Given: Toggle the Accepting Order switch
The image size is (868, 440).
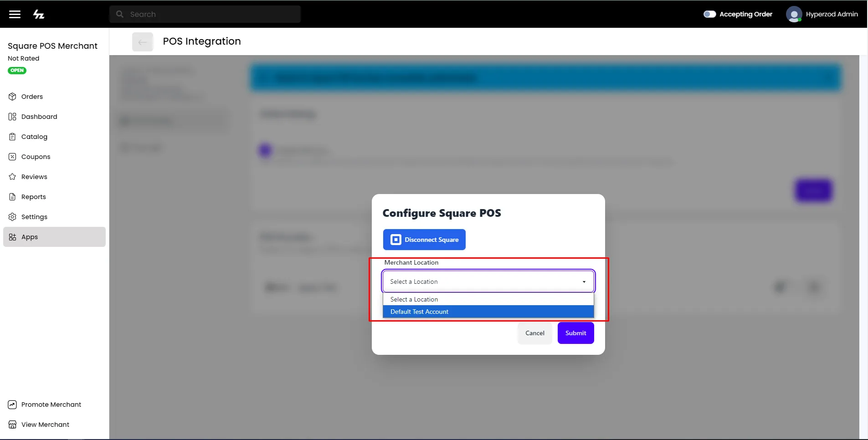Looking at the screenshot, I should (x=709, y=14).
